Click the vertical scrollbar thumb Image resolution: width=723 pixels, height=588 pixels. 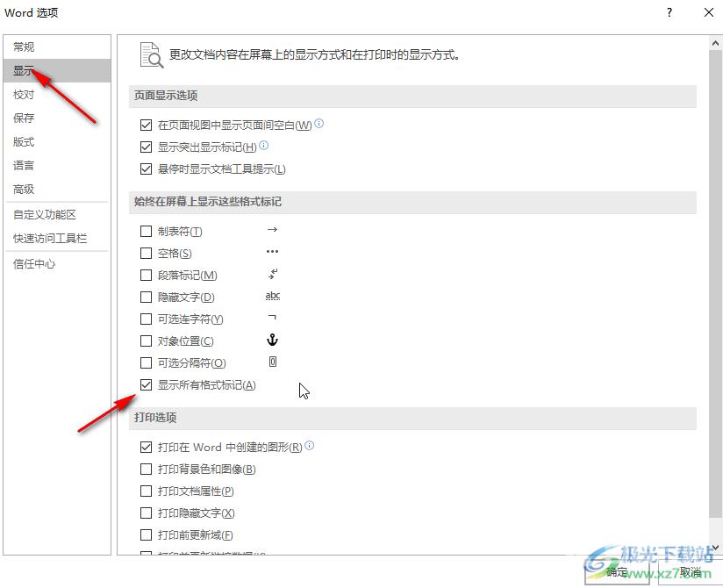coord(715,283)
